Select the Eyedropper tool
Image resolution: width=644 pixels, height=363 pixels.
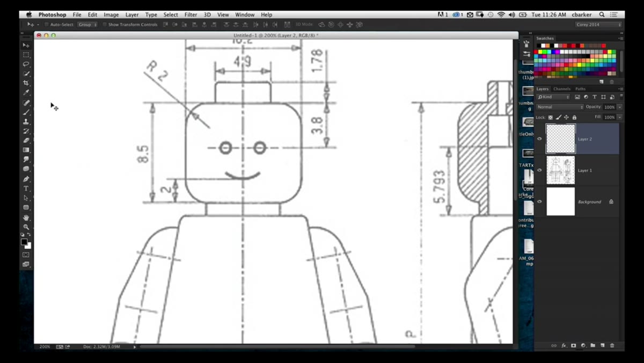[26, 93]
